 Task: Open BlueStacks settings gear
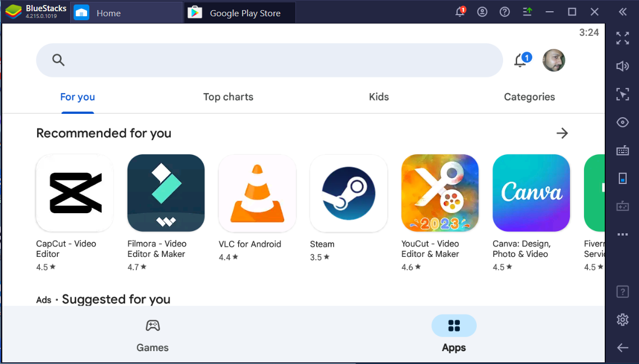click(x=623, y=320)
